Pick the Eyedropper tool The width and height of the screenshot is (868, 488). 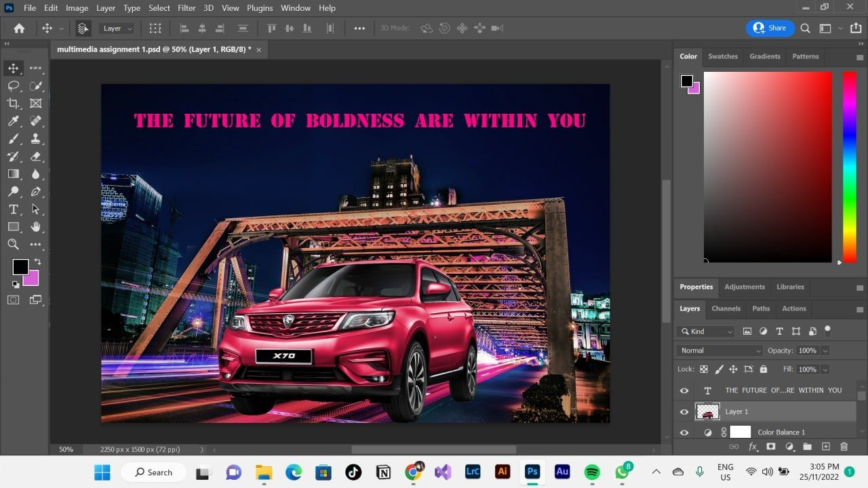point(13,121)
